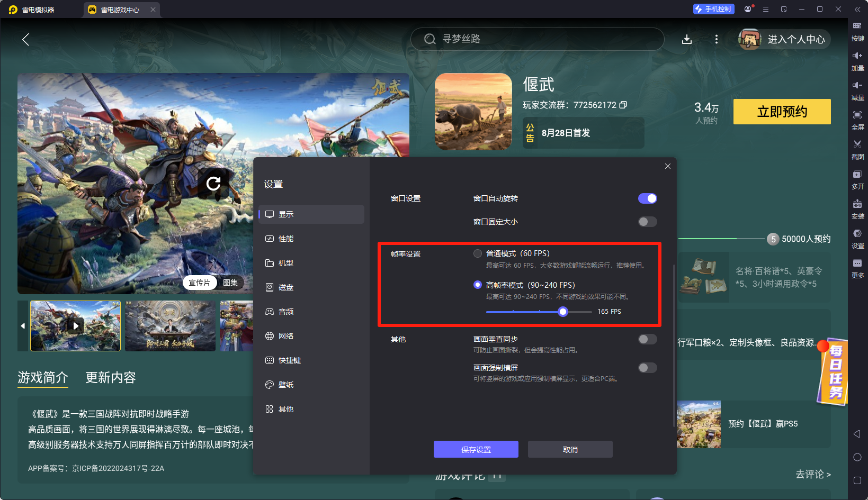Collapse the right sidebar with double chevron

pyautogui.click(x=857, y=9)
